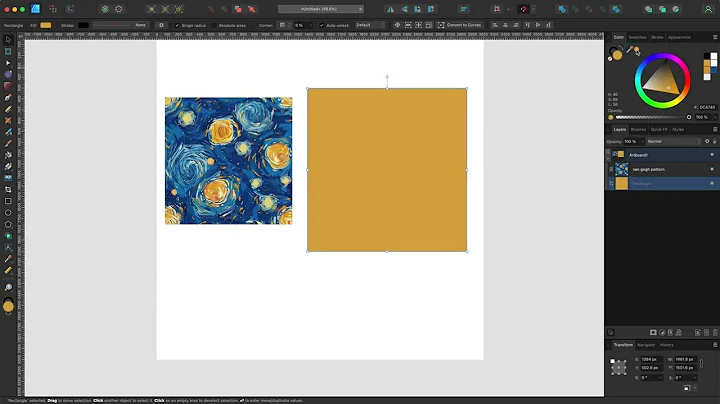This screenshot has height=404, width=720.
Task: Open the Normal blend mode dropdown
Action: [x=674, y=141]
